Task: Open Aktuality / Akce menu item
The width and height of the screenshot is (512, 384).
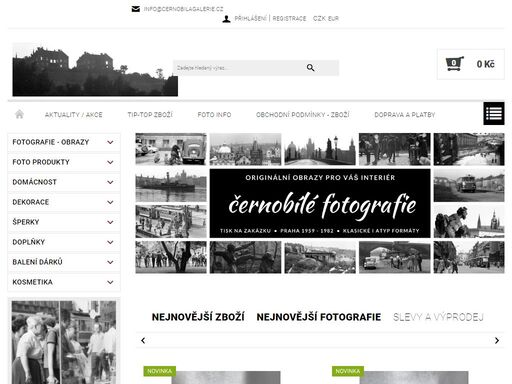Action: click(74, 115)
